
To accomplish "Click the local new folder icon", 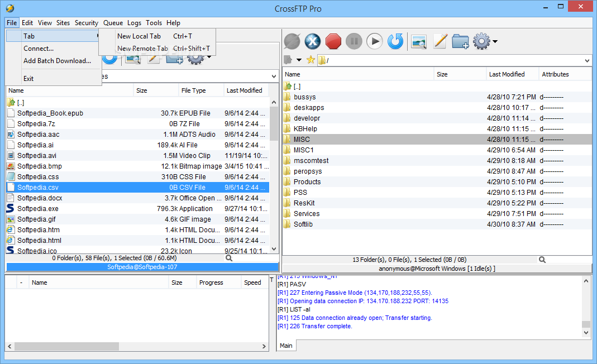I will coord(175,59).
